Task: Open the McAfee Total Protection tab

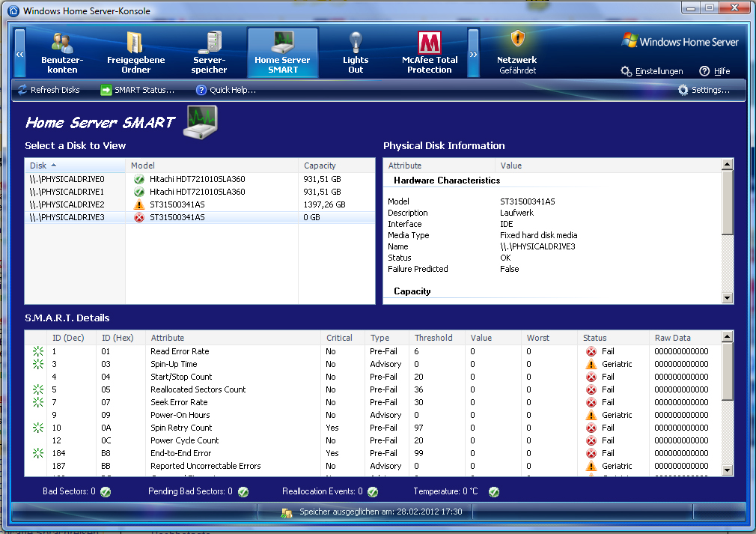Action: [430, 52]
